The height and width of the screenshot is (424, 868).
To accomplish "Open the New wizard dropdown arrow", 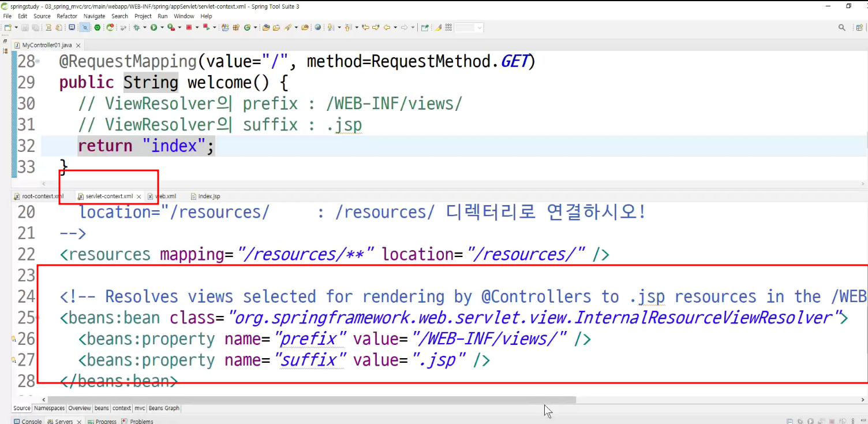I will (16, 27).
